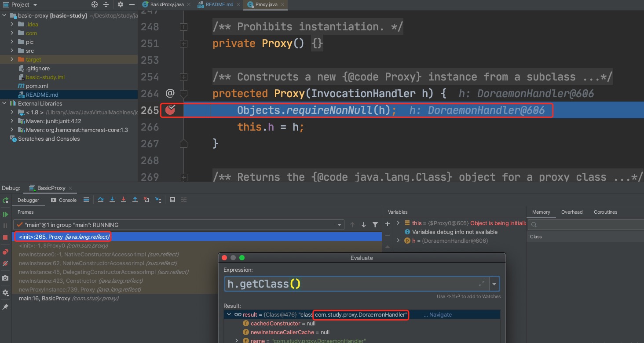This screenshot has width=644, height=343.
Task: Step out of current method
Action: 135,200
